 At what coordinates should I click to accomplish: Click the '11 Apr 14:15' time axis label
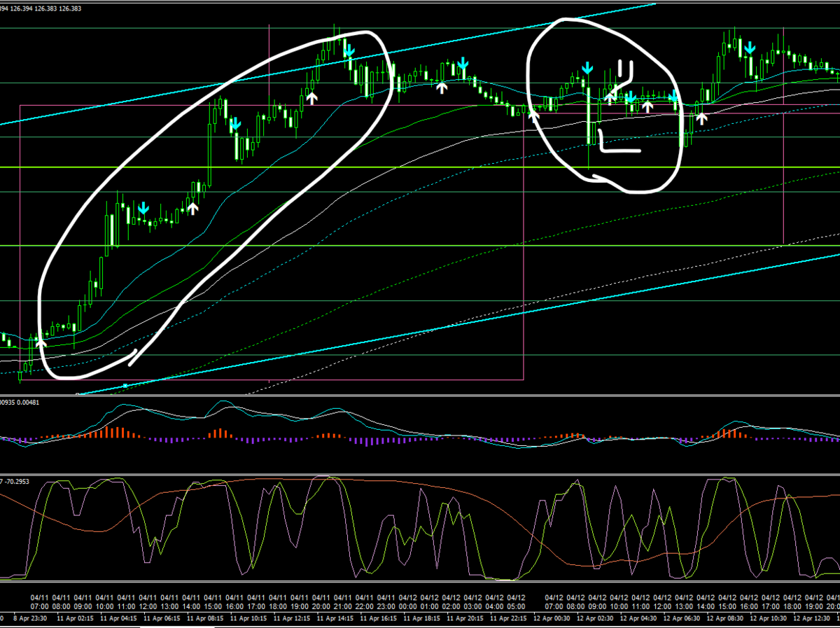335,618
